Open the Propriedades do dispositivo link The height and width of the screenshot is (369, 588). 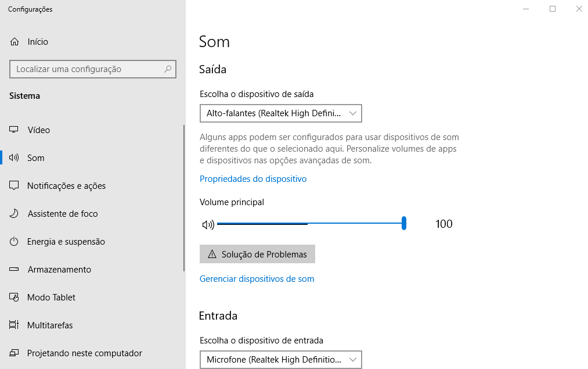(253, 179)
